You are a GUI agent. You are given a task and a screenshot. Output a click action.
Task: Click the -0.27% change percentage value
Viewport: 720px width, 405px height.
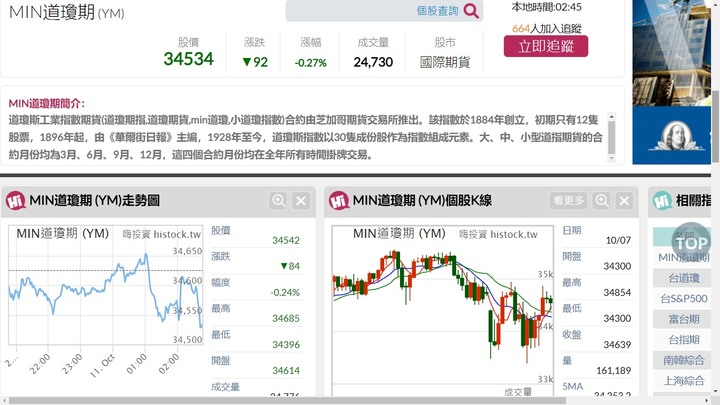[x=310, y=63]
